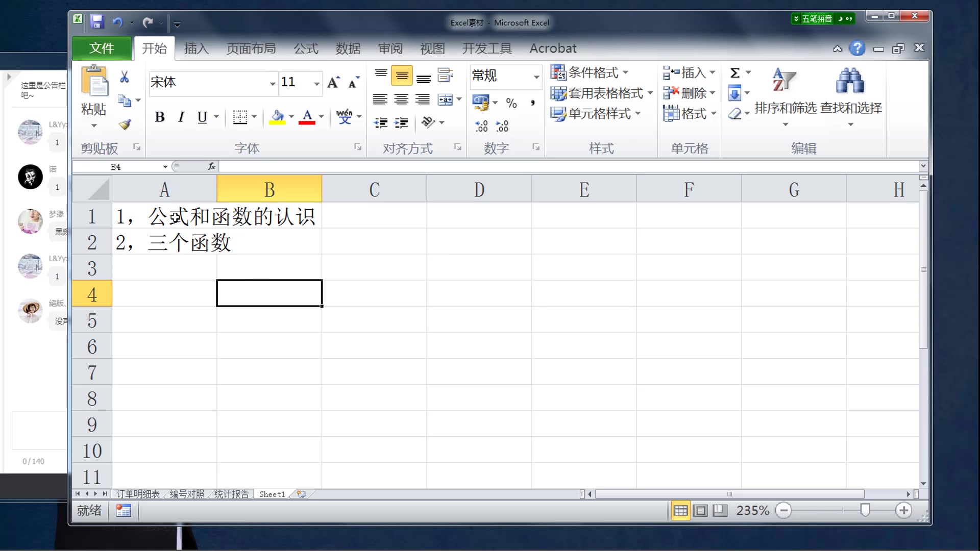Toggle Italic formatting
Image resolution: width=980 pixels, height=551 pixels.
click(x=181, y=117)
